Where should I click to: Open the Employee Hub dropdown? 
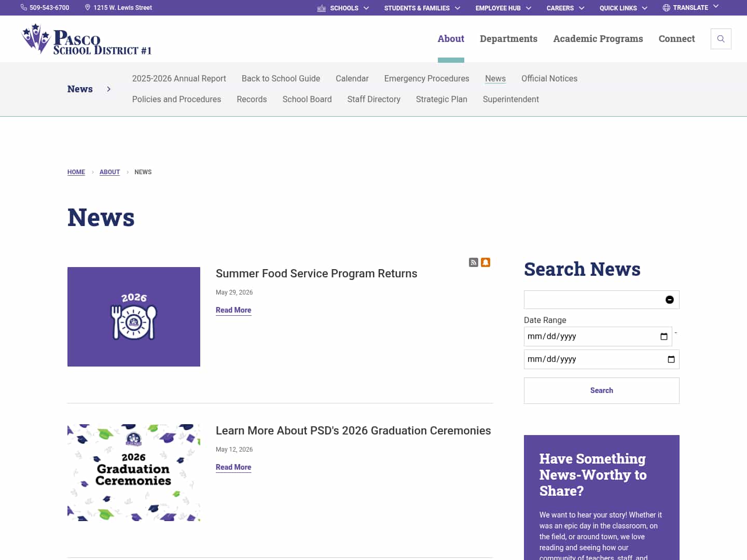pos(503,8)
